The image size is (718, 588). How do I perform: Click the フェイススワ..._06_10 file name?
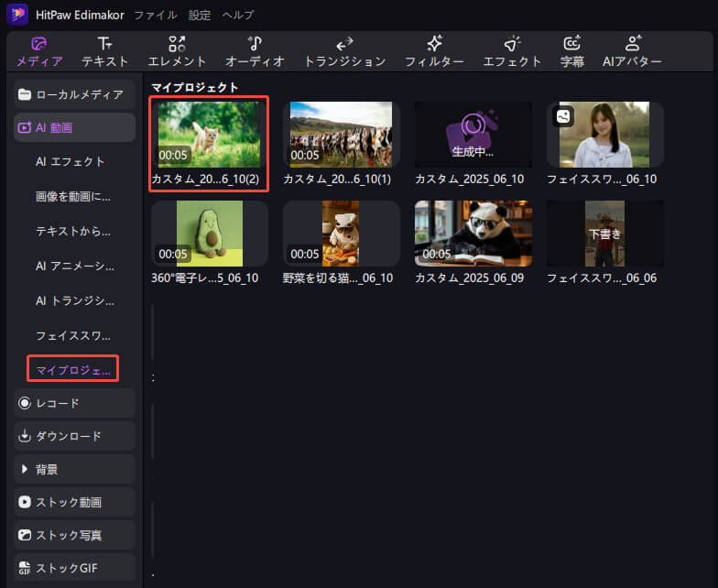[x=602, y=179]
